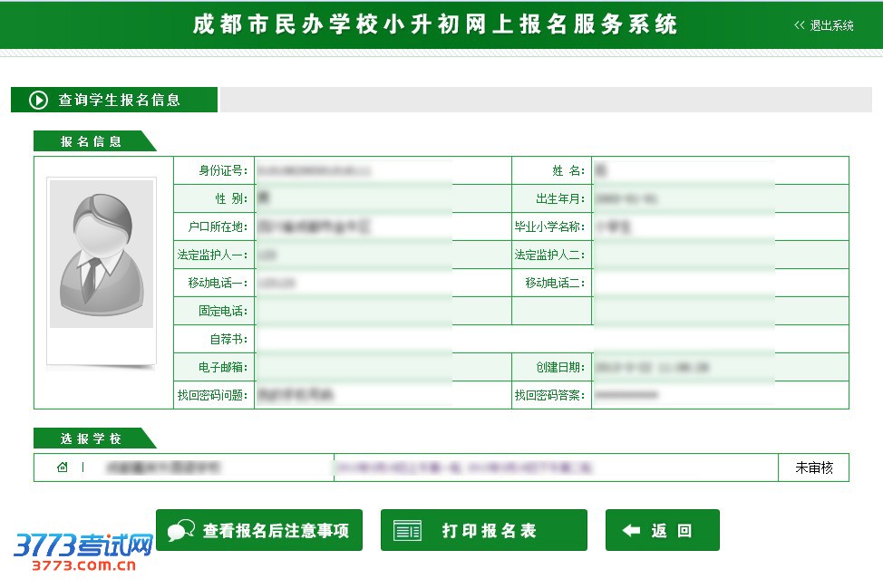This screenshot has height=588, width=883.
Task: Click the 未审核 status cell
Action: [813, 468]
